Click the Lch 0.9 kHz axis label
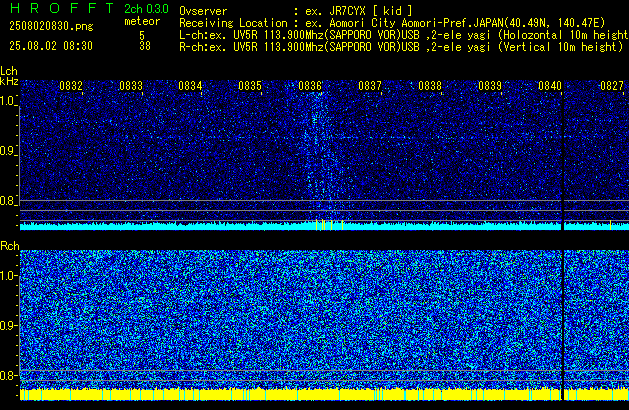 click(x=8, y=151)
